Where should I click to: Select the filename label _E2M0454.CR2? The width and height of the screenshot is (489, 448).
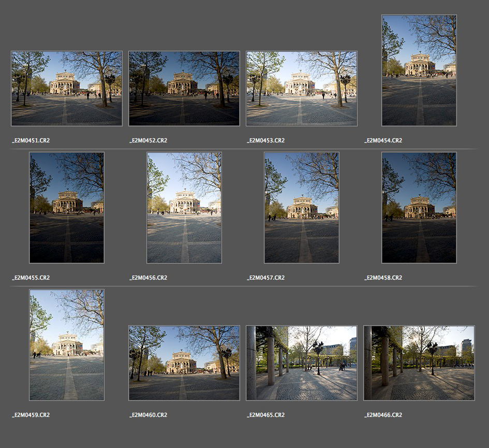coord(383,140)
